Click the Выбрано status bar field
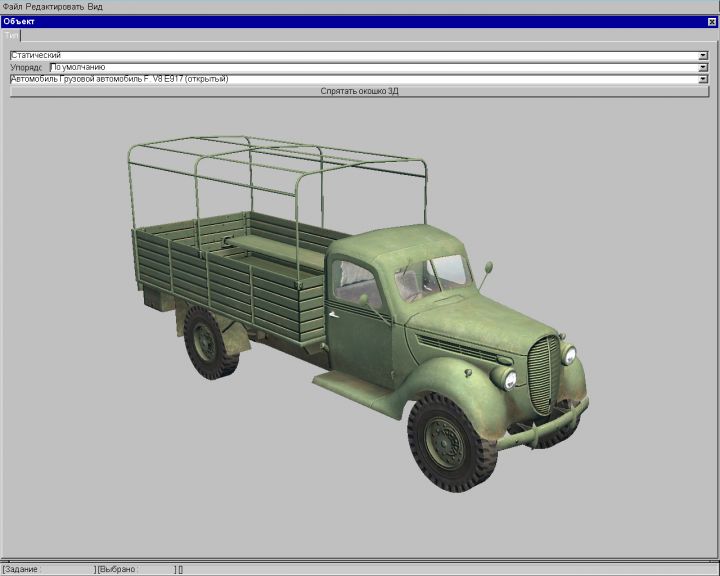720x576 pixels. pyautogui.click(x=135, y=569)
